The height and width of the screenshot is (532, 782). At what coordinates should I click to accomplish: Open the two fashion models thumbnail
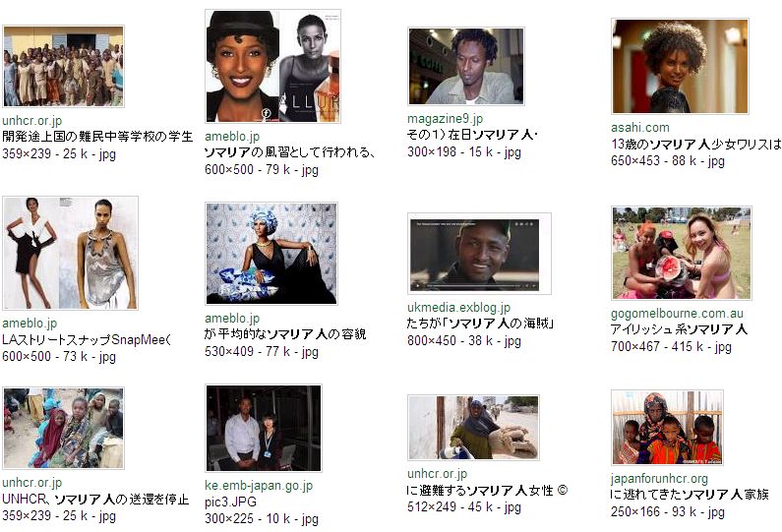tap(70, 253)
